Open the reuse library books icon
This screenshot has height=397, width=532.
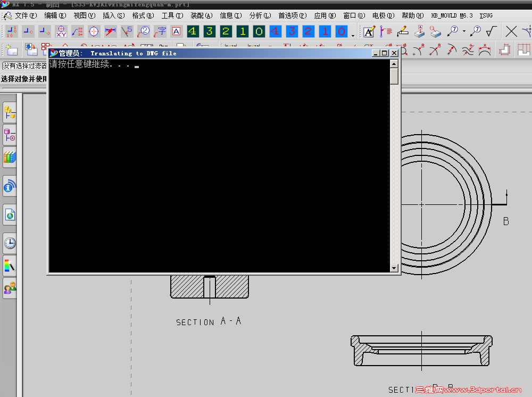10,157
